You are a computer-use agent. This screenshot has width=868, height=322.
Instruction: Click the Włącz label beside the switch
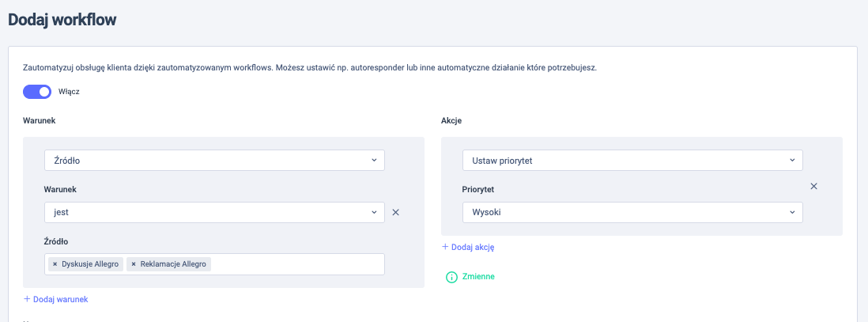70,92
